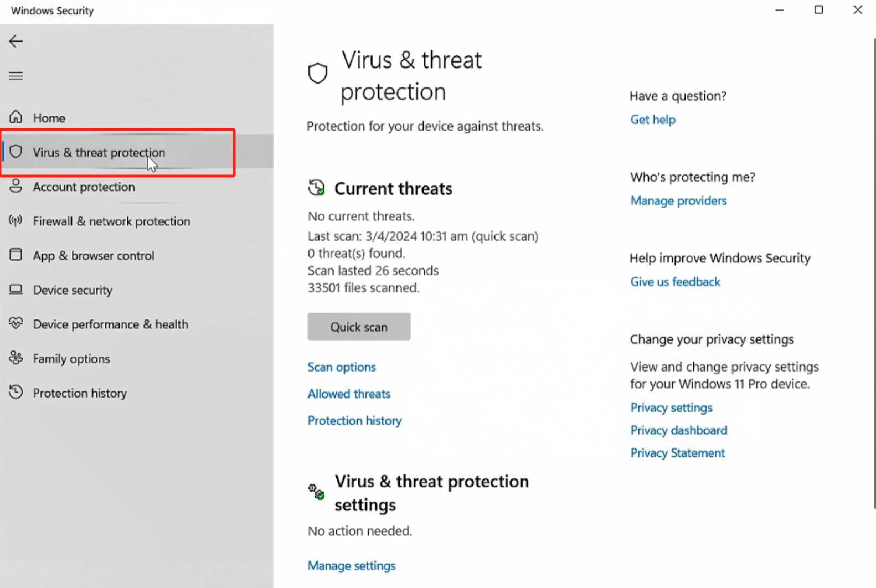The image size is (876, 588).
Task: Click the vertical scrollbar on right edge
Action: [874, 271]
